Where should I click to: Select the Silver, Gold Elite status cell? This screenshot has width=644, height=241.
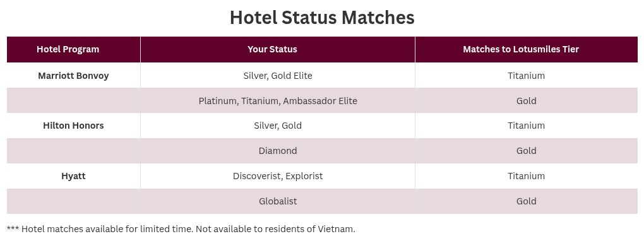pos(278,76)
